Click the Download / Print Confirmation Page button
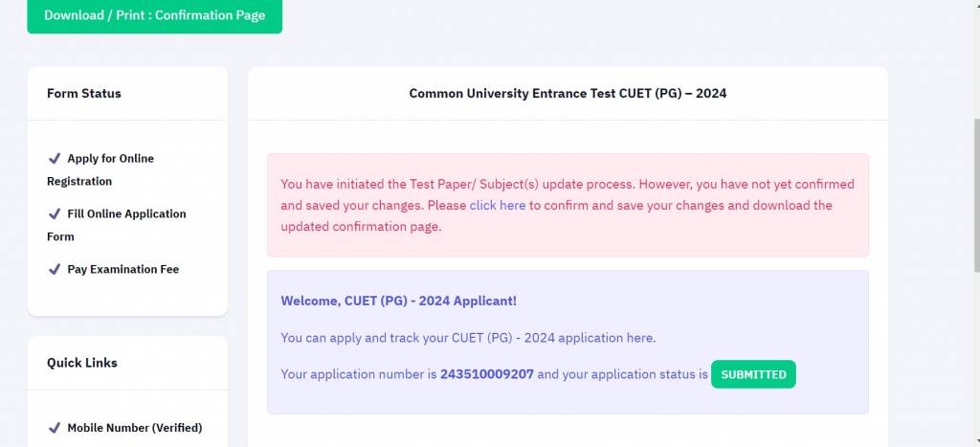The height and width of the screenshot is (447, 980). 154,15
